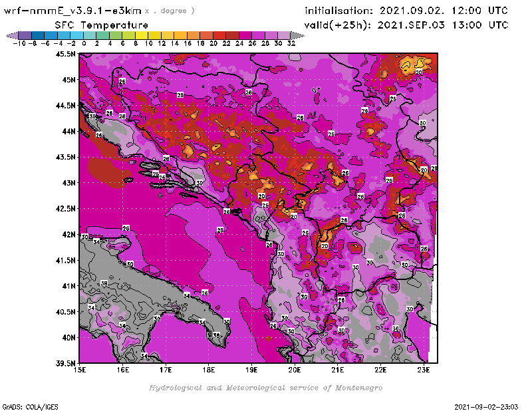Click gray arrow end of legend above 32
The height and width of the screenshot is (411, 532).
tap(297, 35)
